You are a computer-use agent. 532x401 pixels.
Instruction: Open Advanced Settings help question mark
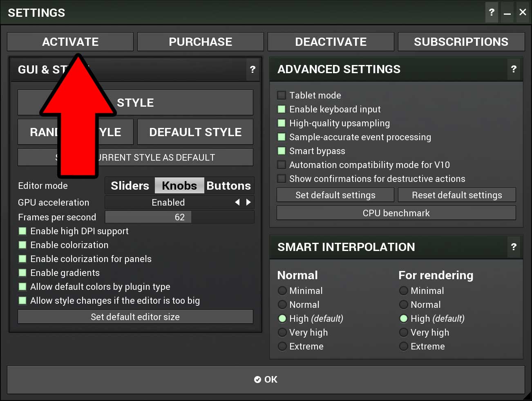[x=514, y=69]
